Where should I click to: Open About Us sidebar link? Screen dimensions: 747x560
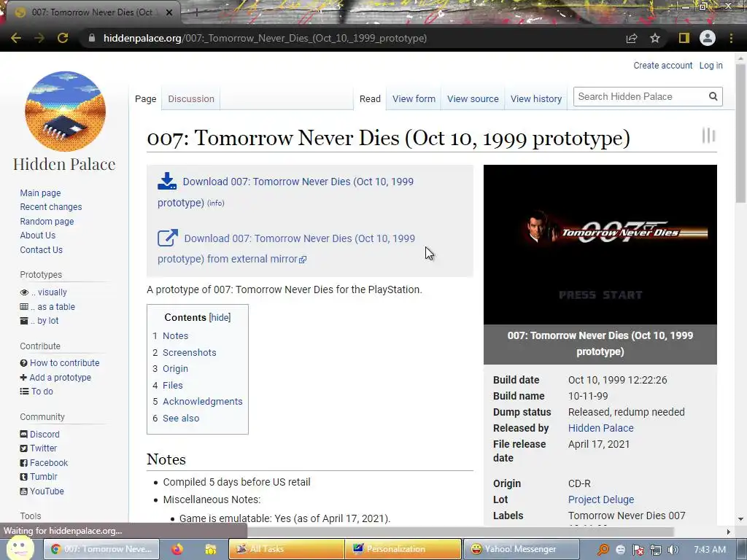tap(38, 236)
